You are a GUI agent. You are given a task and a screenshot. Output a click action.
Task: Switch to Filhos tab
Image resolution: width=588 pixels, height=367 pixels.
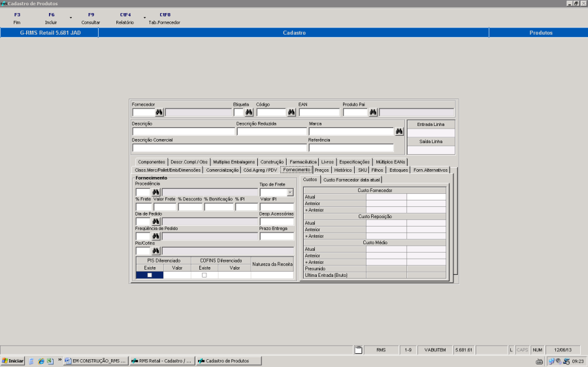[x=377, y=170]
